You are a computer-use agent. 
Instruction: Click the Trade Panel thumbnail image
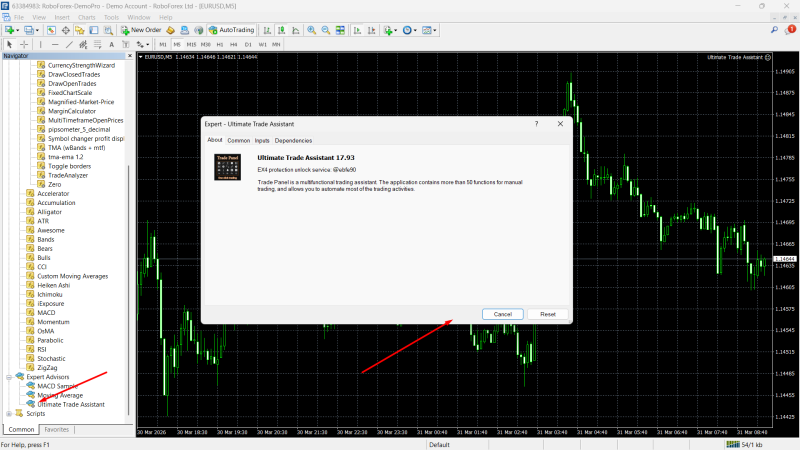pos(228,167)
